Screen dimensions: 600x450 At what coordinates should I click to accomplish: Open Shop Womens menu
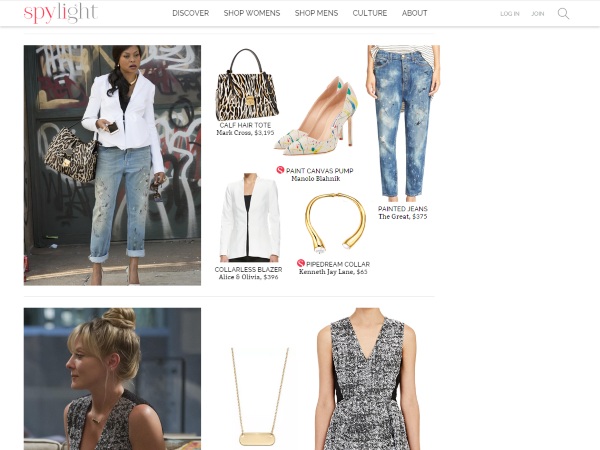(252, 13)
